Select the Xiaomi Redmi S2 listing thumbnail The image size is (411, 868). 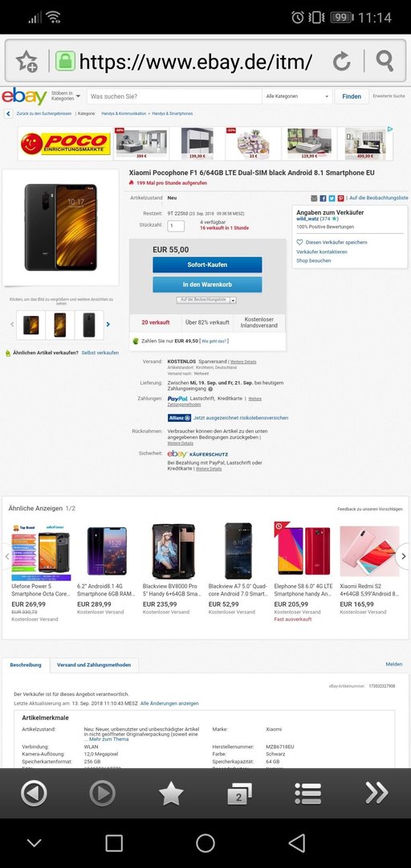[369, 551]
